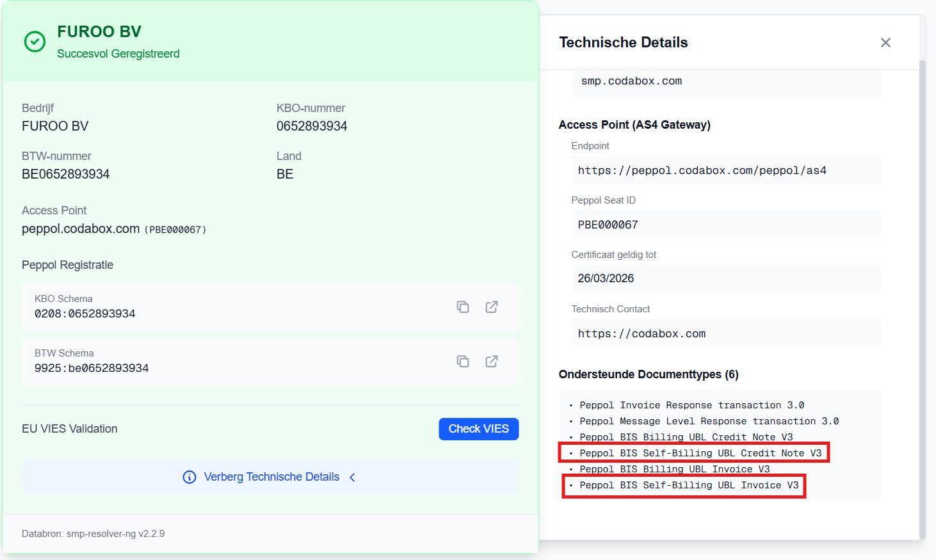Select certificate date 26/03/2026

[606, 278]
